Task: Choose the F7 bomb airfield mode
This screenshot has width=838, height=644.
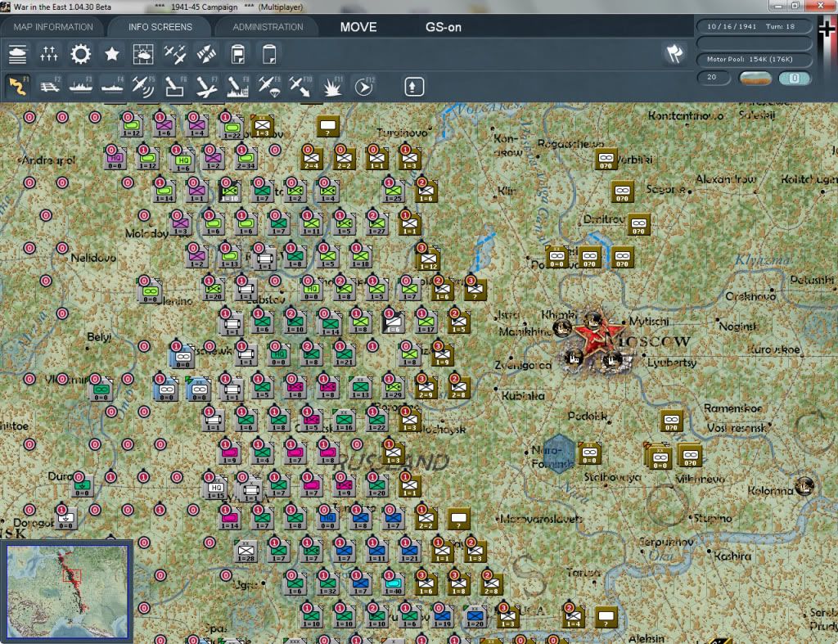Action: (x=206, y=86)
